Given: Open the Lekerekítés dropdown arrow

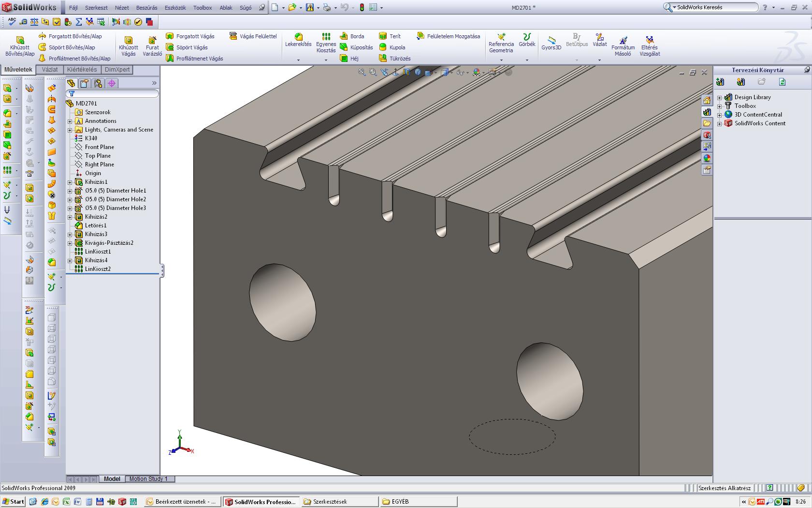Looking at the screenshot, I should point(298,60).
